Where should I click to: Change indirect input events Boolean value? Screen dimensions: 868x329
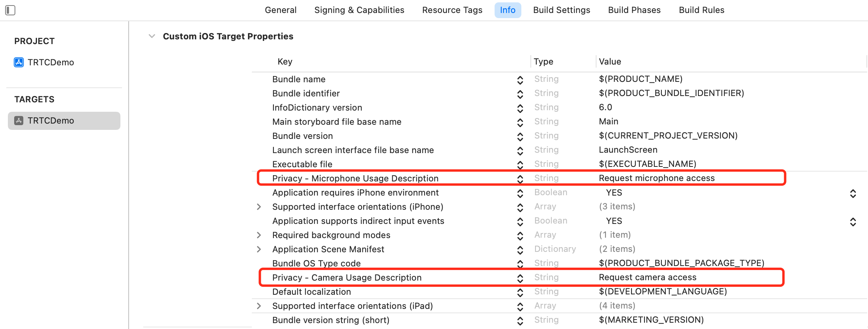(853, 222)
